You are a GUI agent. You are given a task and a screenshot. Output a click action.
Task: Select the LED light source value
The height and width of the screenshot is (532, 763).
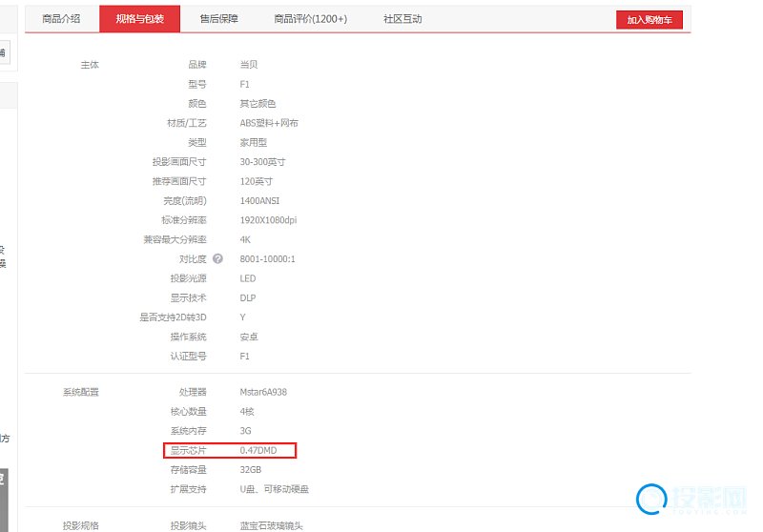click(247, 278)
